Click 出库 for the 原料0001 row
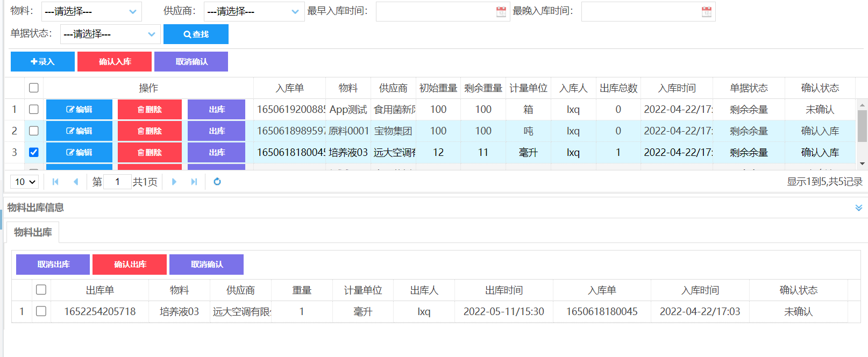Image resolution: width=868 pixels, height=357 pixels. (216, 131)
